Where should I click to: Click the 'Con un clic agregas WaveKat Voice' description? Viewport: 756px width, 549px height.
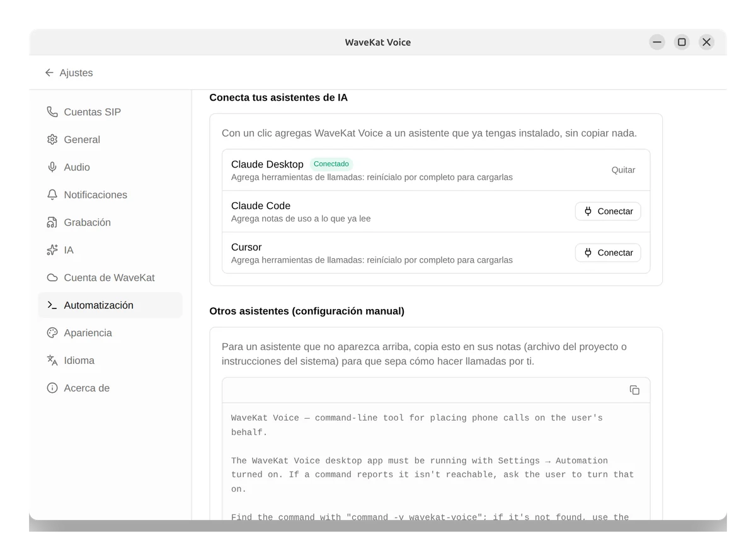(429, 133)
